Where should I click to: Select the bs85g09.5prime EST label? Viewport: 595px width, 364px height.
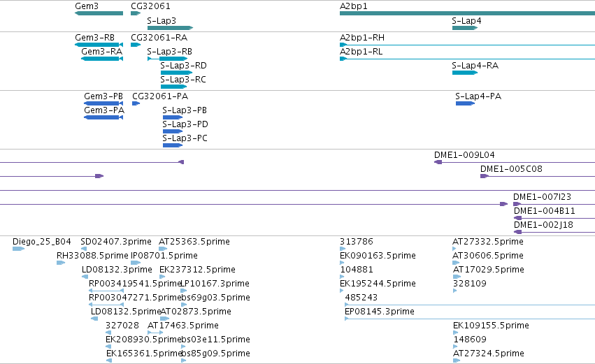pos(215,354)
